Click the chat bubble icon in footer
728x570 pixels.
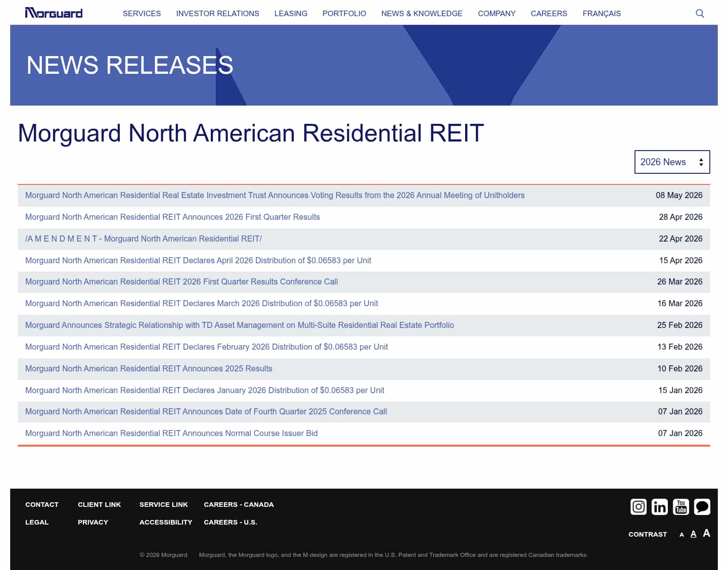pyautogui.click(x=702, y=506)
